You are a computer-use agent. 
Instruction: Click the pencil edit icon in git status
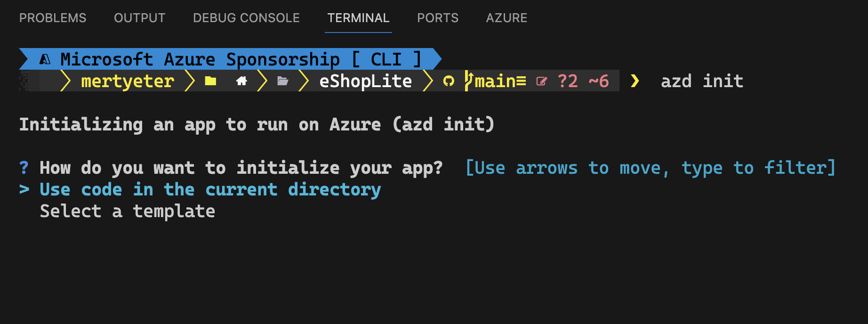(x=541, y=81)
